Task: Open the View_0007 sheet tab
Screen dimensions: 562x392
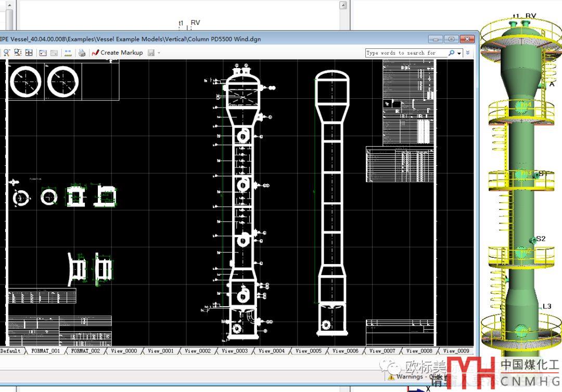Action: (x=382, y=351)
